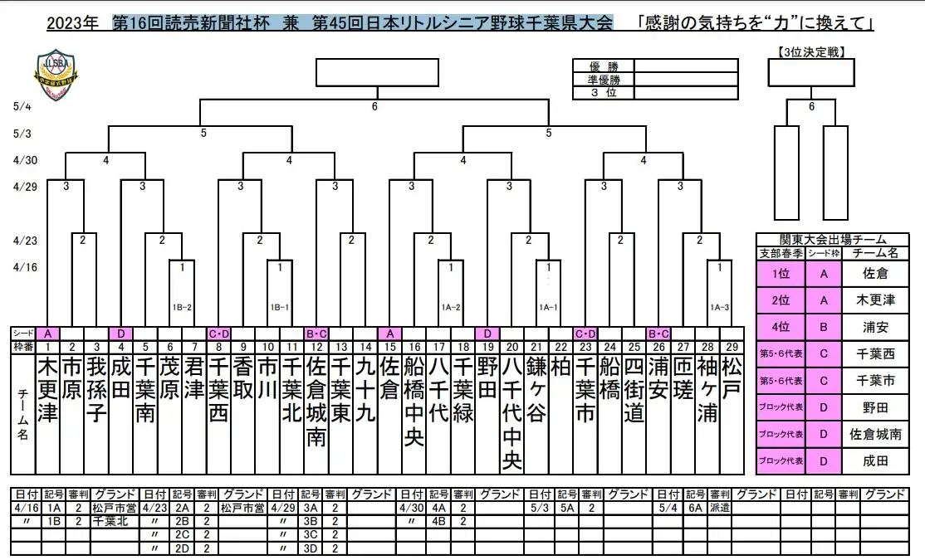Click team name 香取 in the bracket
The width and height of the screenshot is (925, 560).
243,377
